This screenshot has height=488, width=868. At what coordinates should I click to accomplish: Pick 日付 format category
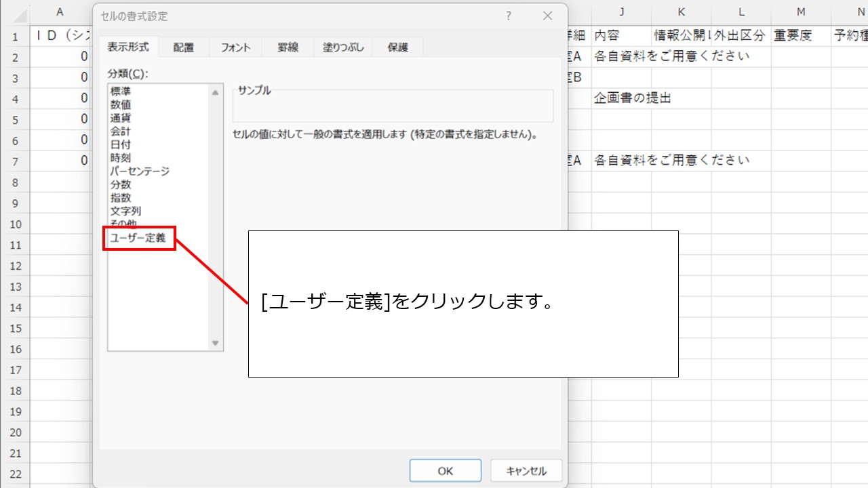tap(121, 144)
